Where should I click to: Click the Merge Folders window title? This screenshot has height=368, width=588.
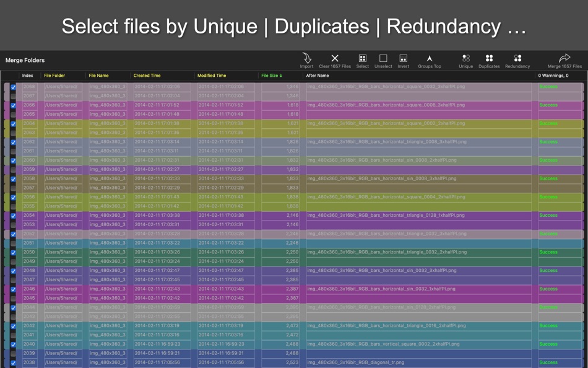tap(25, 60)
